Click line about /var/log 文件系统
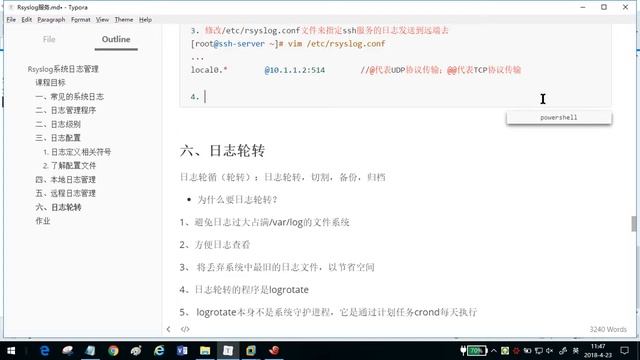Screen dimensions: 640x360 [264, 222]
